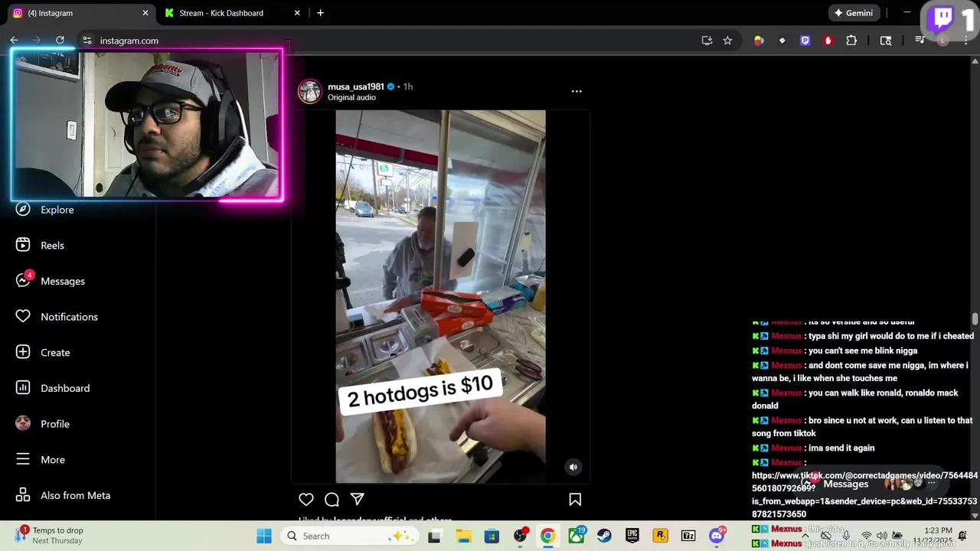Toggle video sound with speaker button
The height and width of the screenshot is (551, 980).
(573, 467)
